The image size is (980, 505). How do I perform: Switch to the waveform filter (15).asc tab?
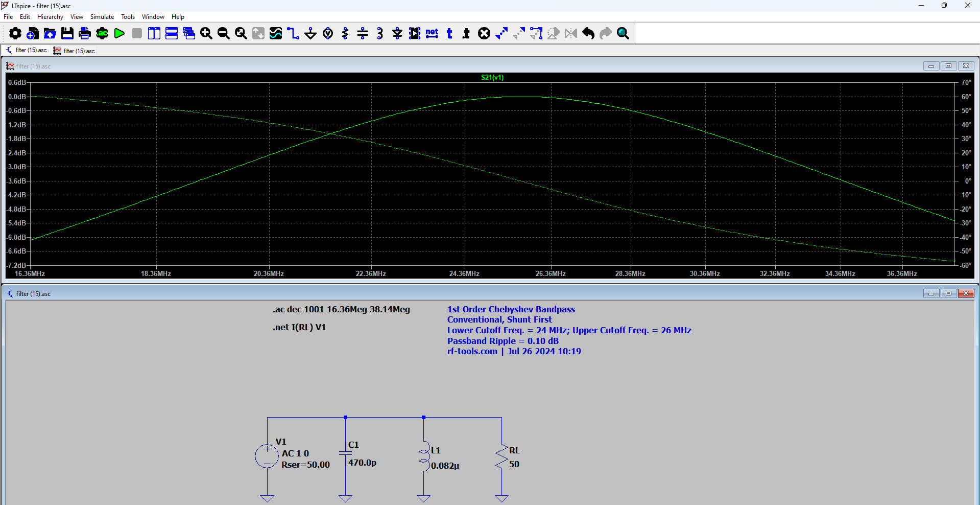75,51
